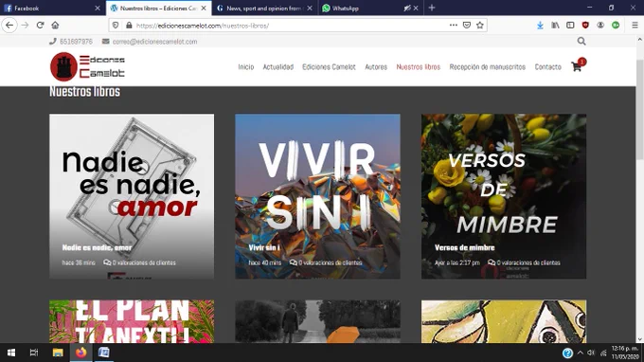Open the system volume speaker icon

pos(591,353)
